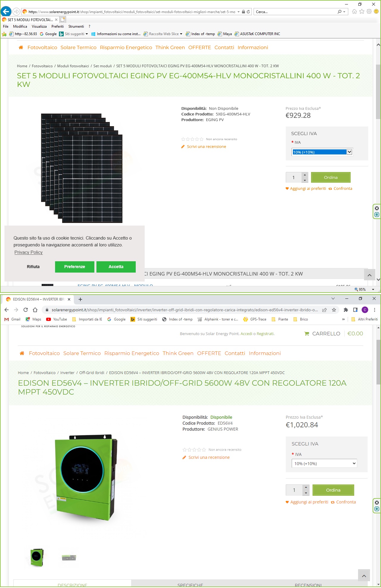This screenshot has width=381, height=588.
Task: Switch to DESCRIZIONE tab on inverter page
Action: click(72, 583)
